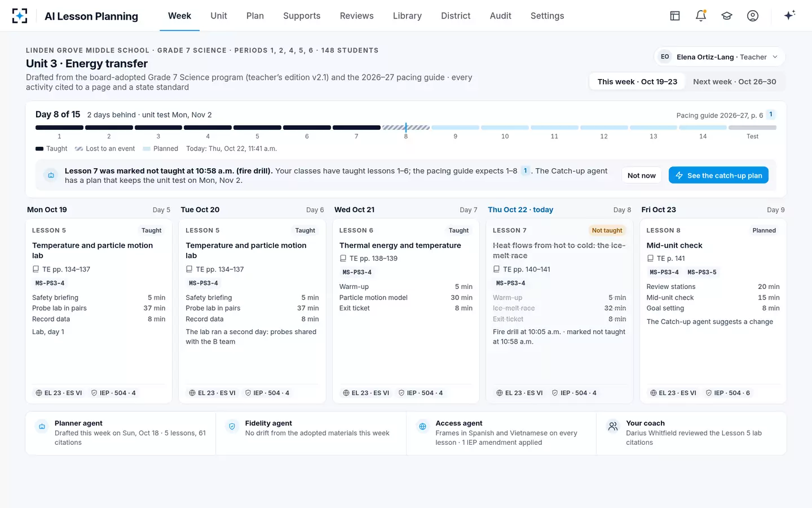Viewport: 812px width, 508px height.
Task: Open the user profile icon
Action: point(753,16)
